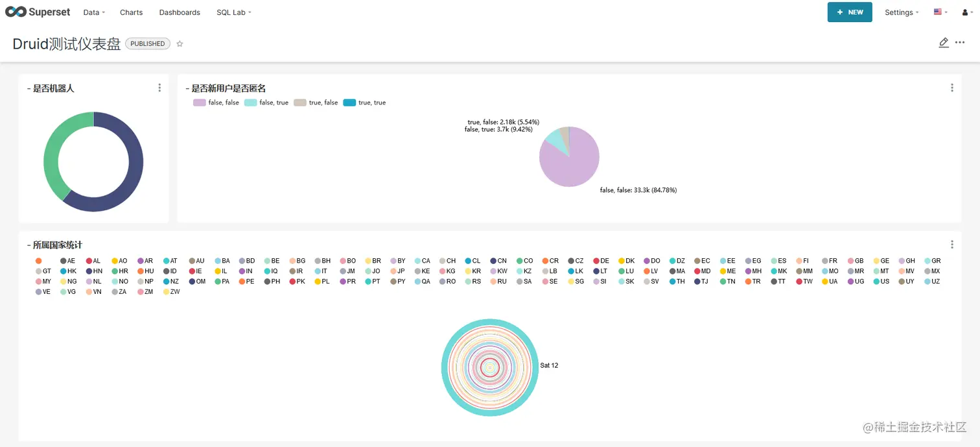This screenshot has width=980, height=447.
Task: Favorite the dashboard with star icon
Action: [x=180, y=43]
